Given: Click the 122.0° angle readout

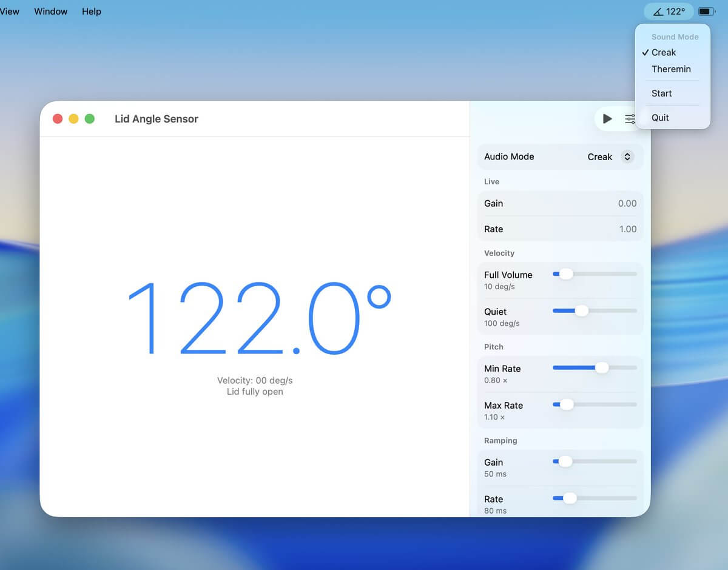Looking at the screenshot, I should [x=259, y=318].
